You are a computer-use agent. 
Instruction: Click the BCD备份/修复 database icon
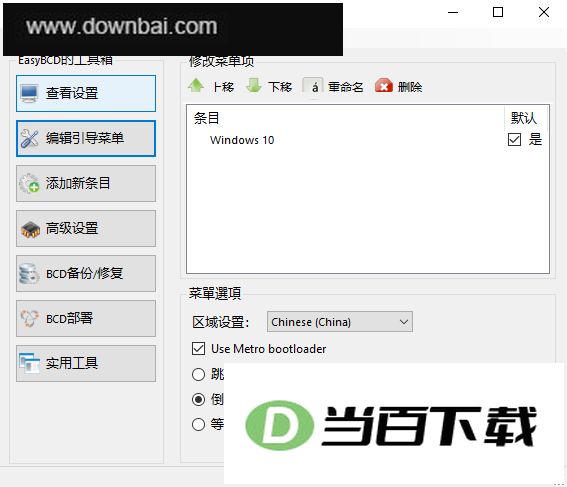pyautogui.click(x=29, y=274)
